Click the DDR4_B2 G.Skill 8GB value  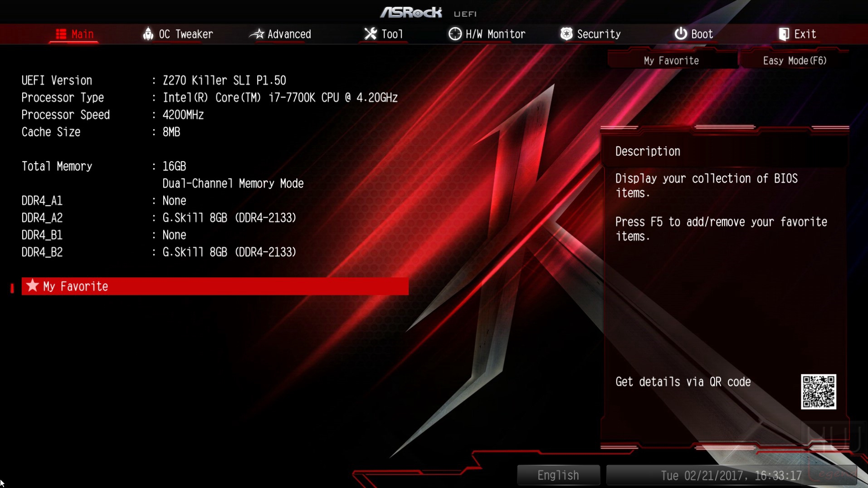[229, 252]
